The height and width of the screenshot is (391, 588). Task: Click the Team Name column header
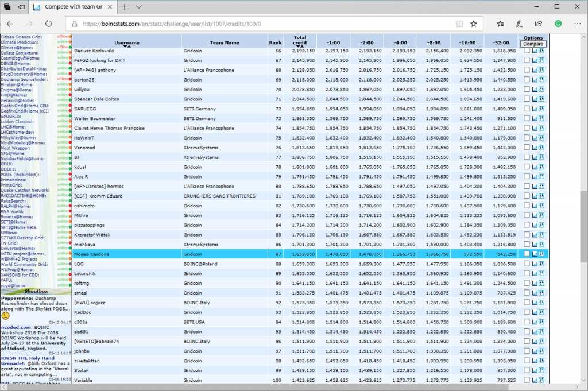coord(225,42)
